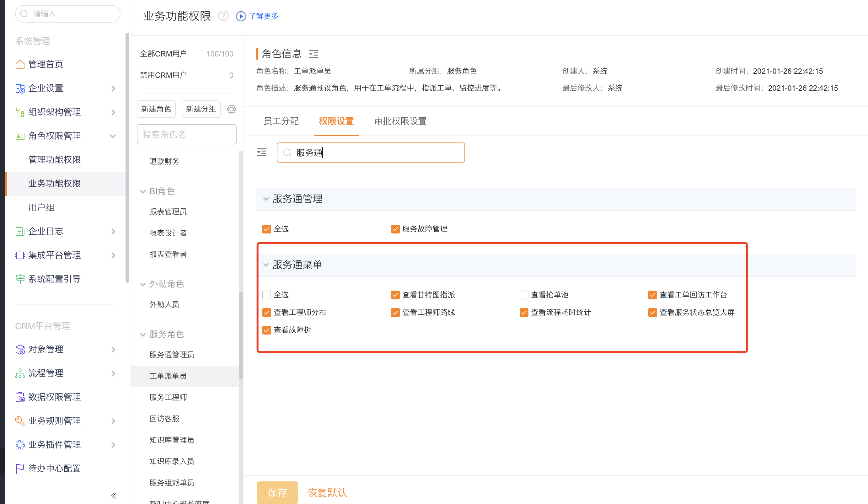The width and height of the screenshot is (868, 504).
Task: Open the 审批权限设置 tab
Action: (400, 121)
